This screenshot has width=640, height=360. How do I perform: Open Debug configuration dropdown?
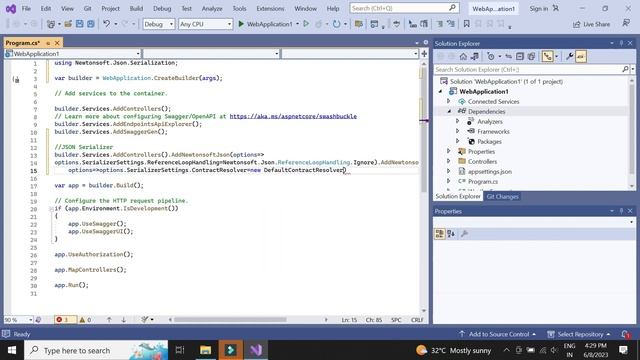(159, 24)
